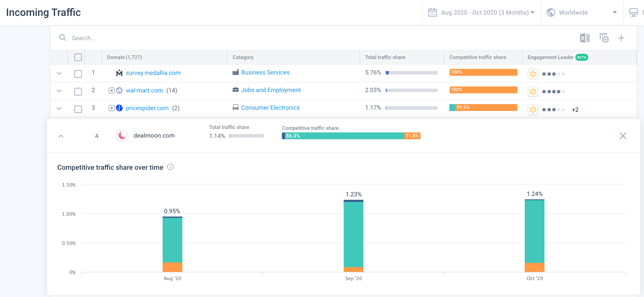Click the Worldwide globe icon
Image resolution: width=644 pixels, height=297 pixels.
coord(550,12)
